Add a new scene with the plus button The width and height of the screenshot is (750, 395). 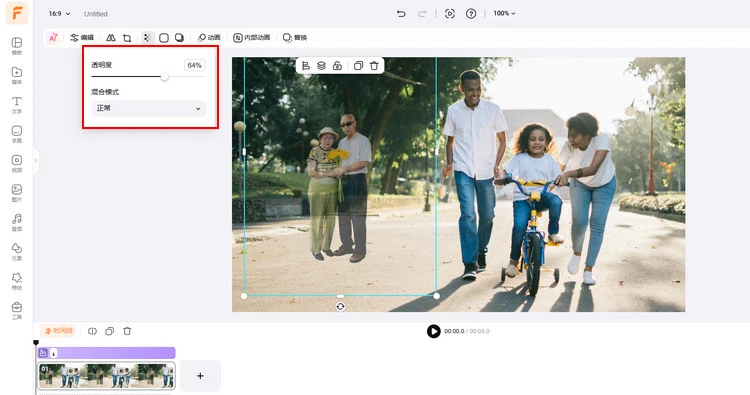pyautogui.click(x=200, y=376)
